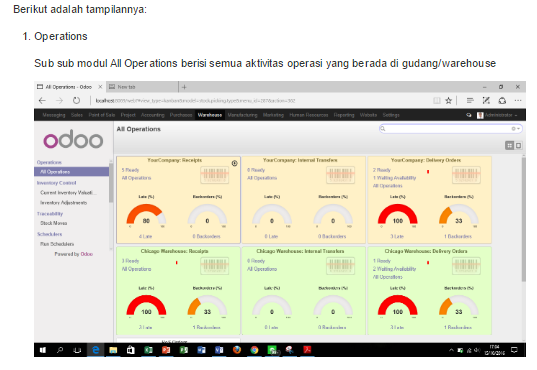Open the Action Center notification icon
537x370 pixels.
pyautogui.click(x=514, y=350)
